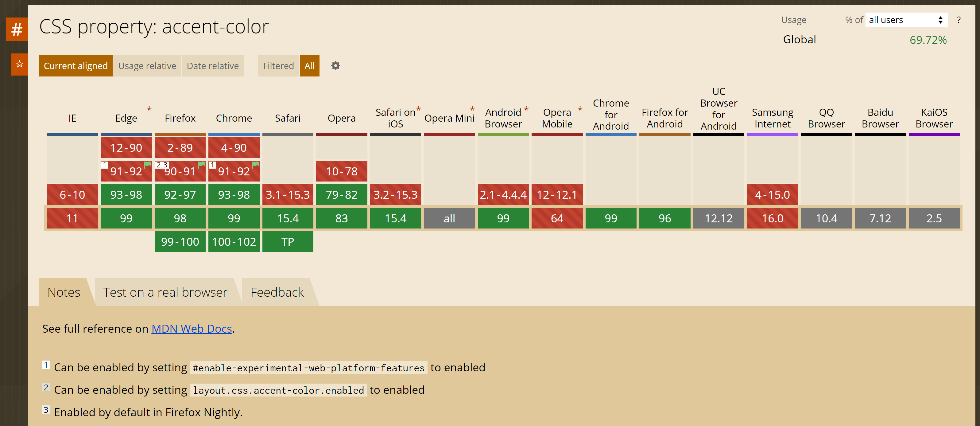The height and width of the screenshot is (426, 980).
Task: Click the green Chrome version 99 cell
Action: click(x=234, y=218)
